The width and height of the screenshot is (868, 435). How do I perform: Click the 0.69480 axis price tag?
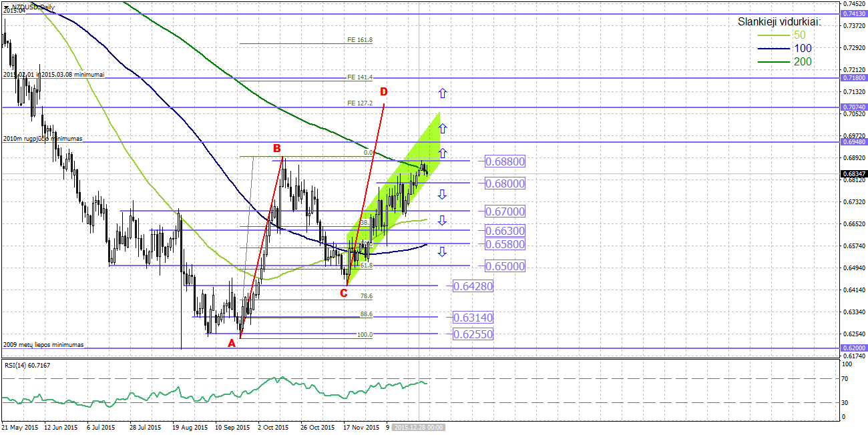point(853,142)
